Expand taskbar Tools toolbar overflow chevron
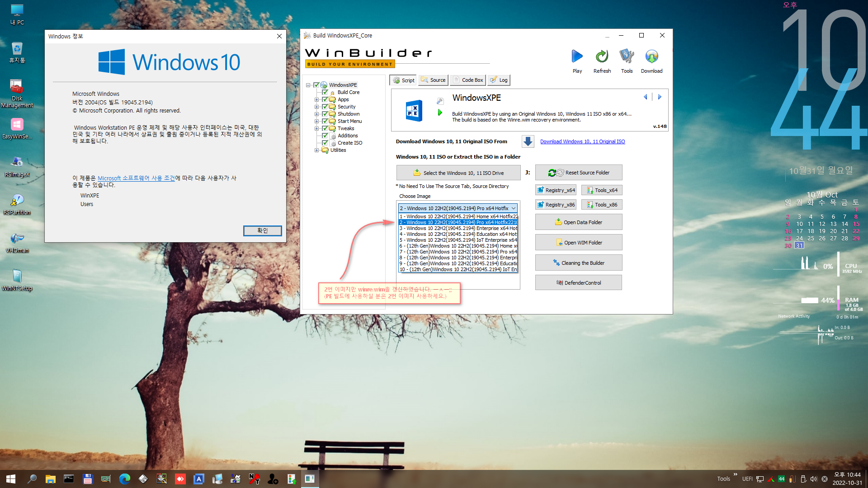 (x=736, y=474)
